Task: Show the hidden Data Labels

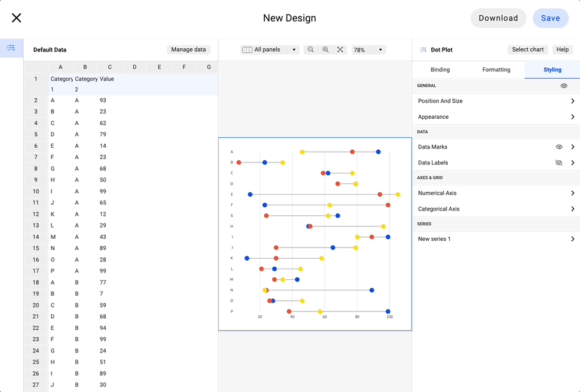Action: (x=558, y=163)
